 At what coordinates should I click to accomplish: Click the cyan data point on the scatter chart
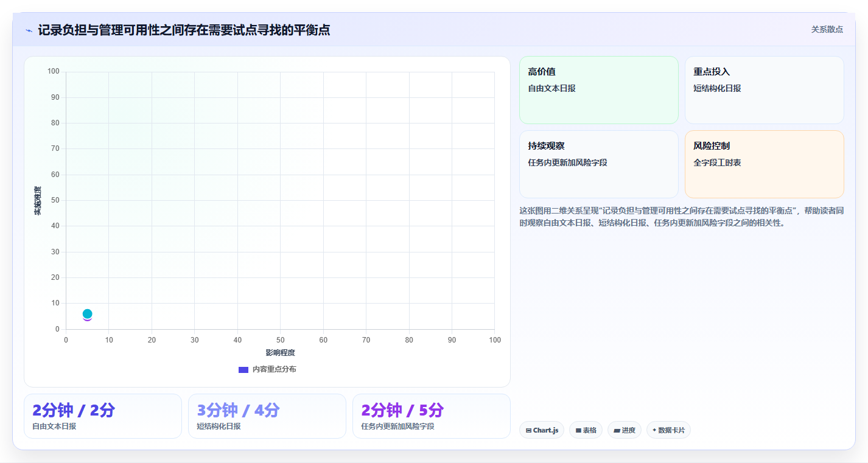(87, 313)
